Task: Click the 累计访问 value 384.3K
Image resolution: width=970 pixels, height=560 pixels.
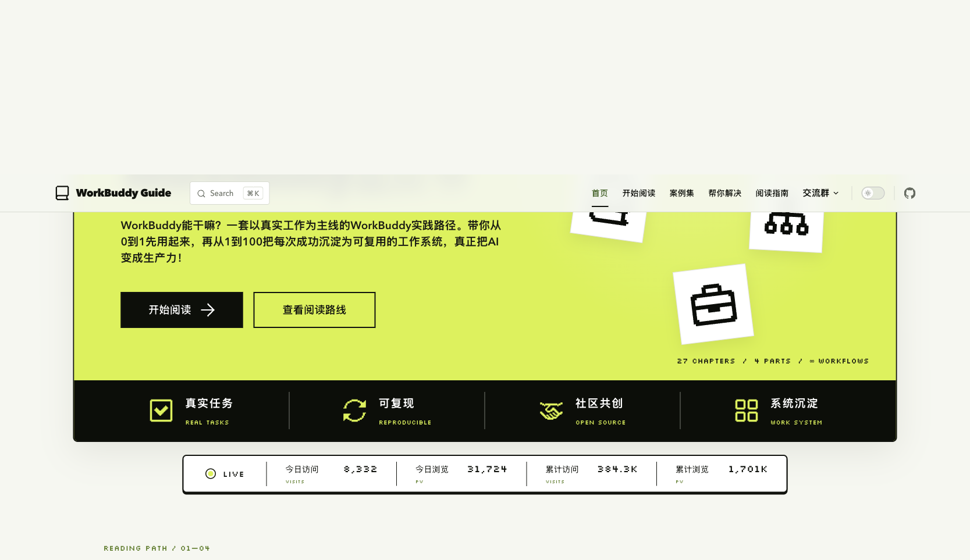Action: click(617, 469)
